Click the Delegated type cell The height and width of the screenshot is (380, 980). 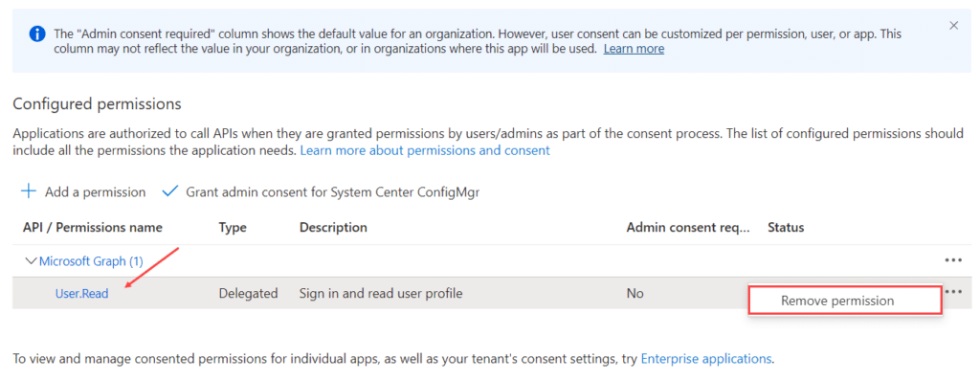pyautogui.click(x=248, y=293)
